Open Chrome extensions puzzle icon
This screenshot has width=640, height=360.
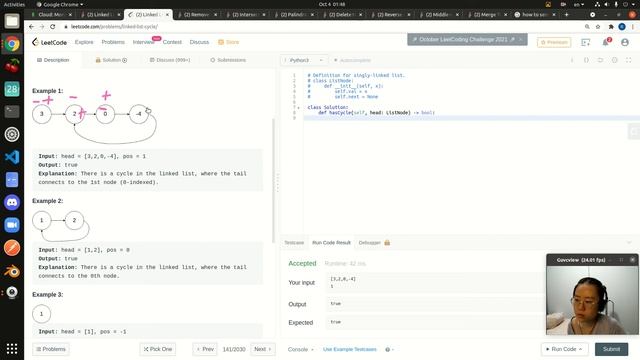[611, 27]
